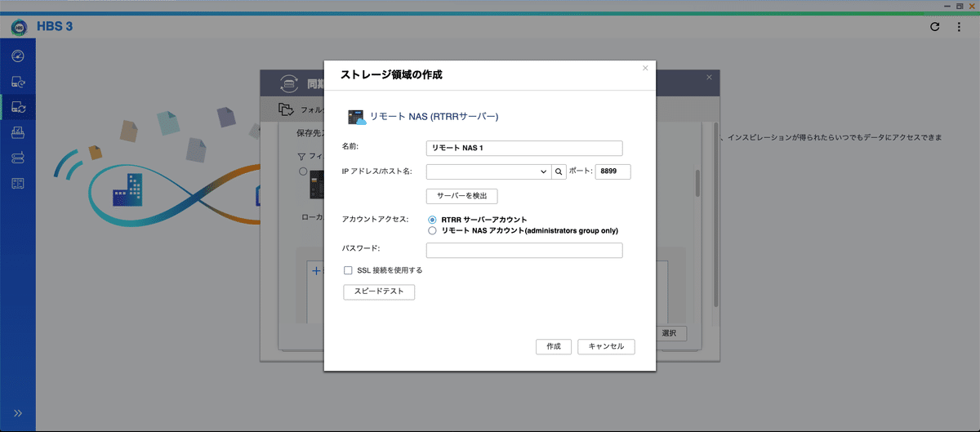
Task: Open the Backup & Restore sidebar icon
Action: click(18, 82)
